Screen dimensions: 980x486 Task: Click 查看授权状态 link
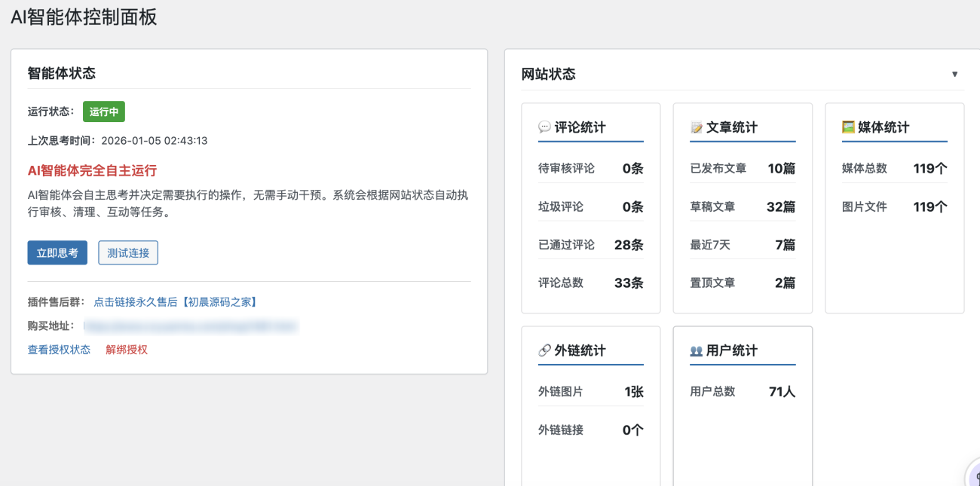point(59,350)
